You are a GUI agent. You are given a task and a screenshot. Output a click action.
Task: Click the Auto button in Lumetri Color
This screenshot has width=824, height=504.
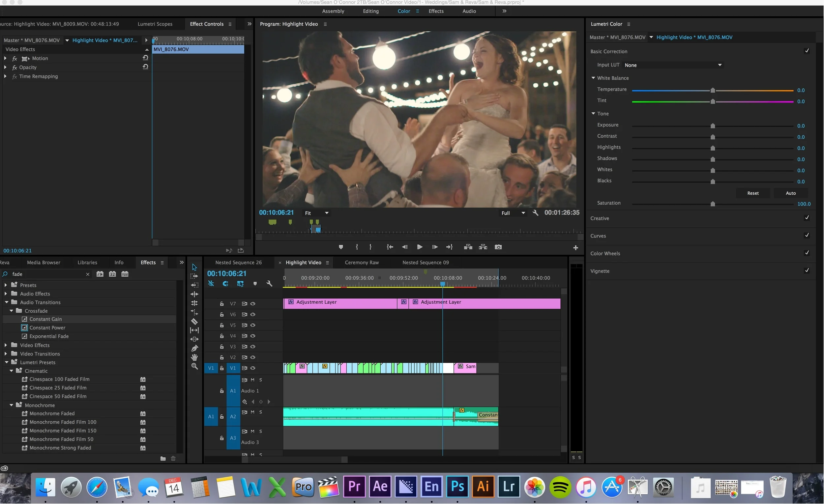coord(791,193)
